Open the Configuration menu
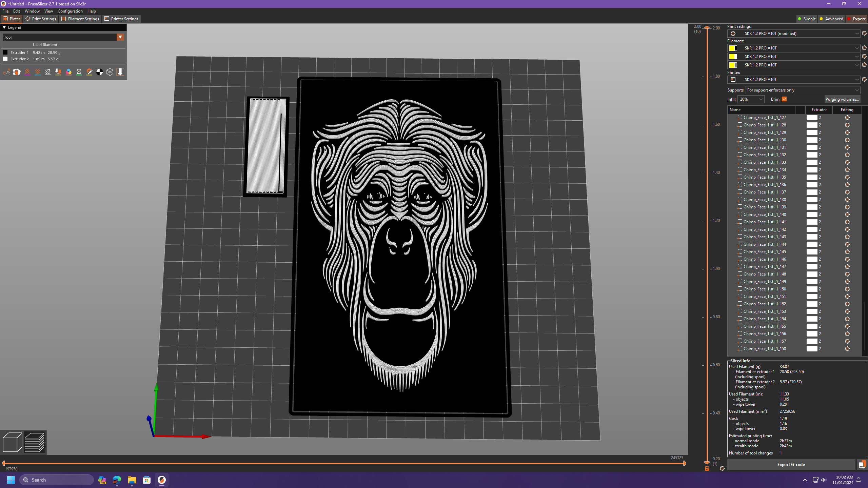868x488 pixels. click(70, 11)
